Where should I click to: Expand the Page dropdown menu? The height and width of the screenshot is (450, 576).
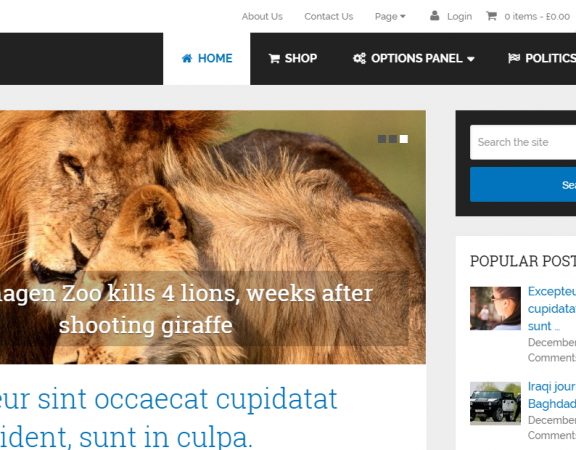pos(390,17)
